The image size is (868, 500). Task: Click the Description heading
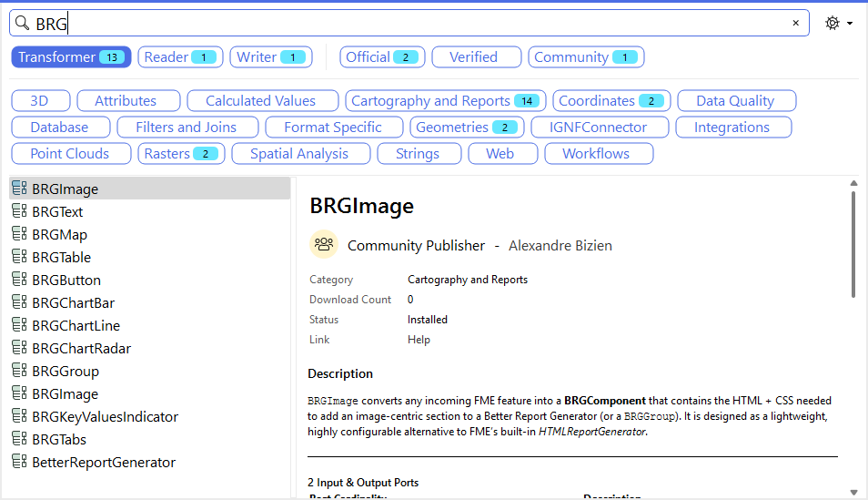340,373
